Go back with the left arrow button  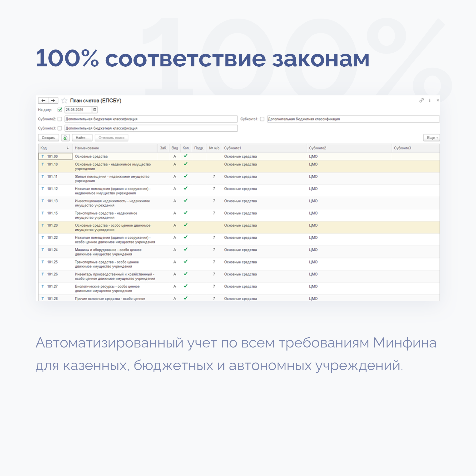43,100
